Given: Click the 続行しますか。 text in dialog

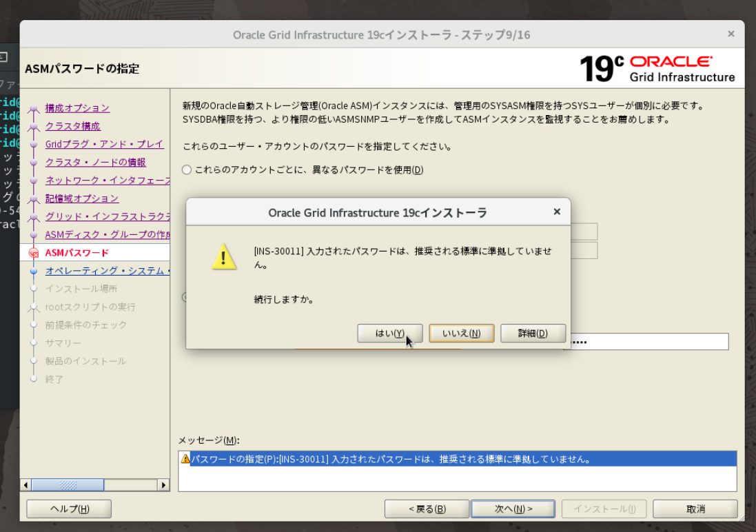Looking at the screenshot, I should pos(285,300).
